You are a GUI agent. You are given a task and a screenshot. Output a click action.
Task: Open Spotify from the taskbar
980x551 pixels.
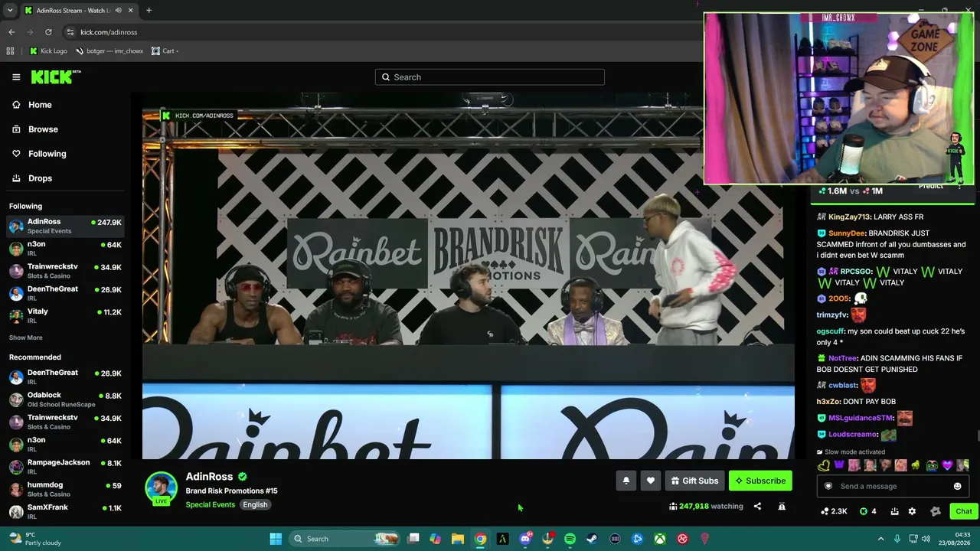pos(570,539)
